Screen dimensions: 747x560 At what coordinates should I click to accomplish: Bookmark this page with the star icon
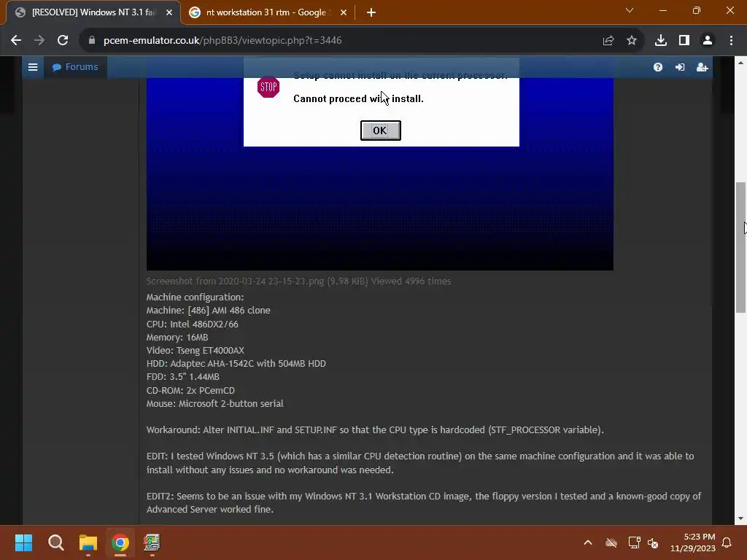pyautogui.click(x=632, y=41)
